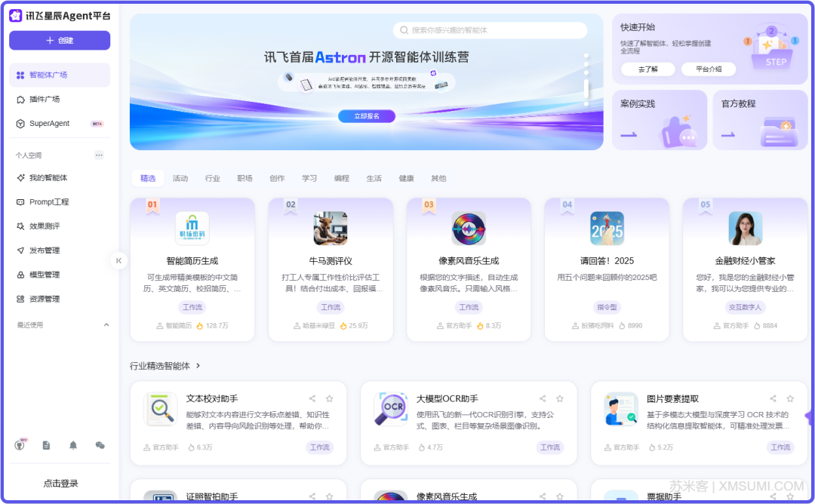This screenshot has height=504, width=815.
Task: Click the more options icon beside 个人空间
Action: coord(99,155)
